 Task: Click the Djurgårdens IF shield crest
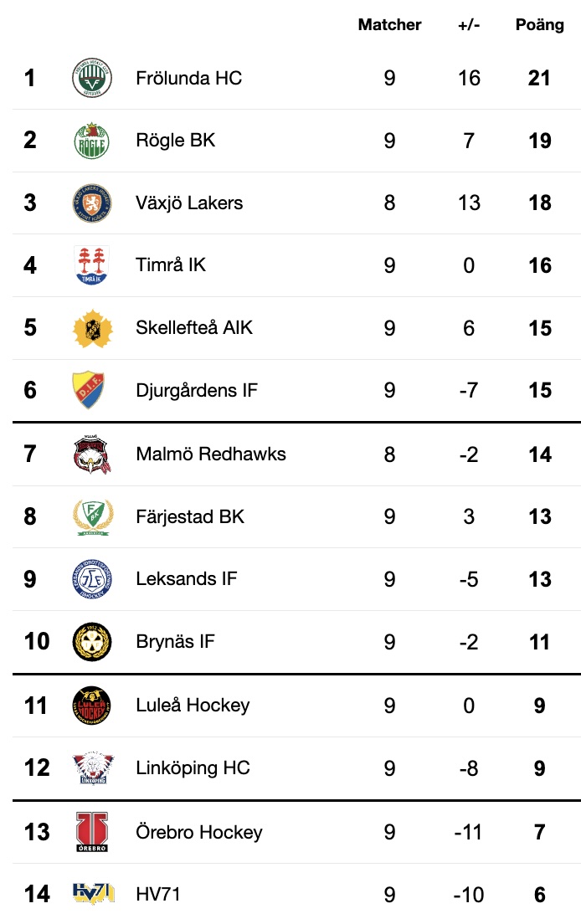(x=89, y=390)
